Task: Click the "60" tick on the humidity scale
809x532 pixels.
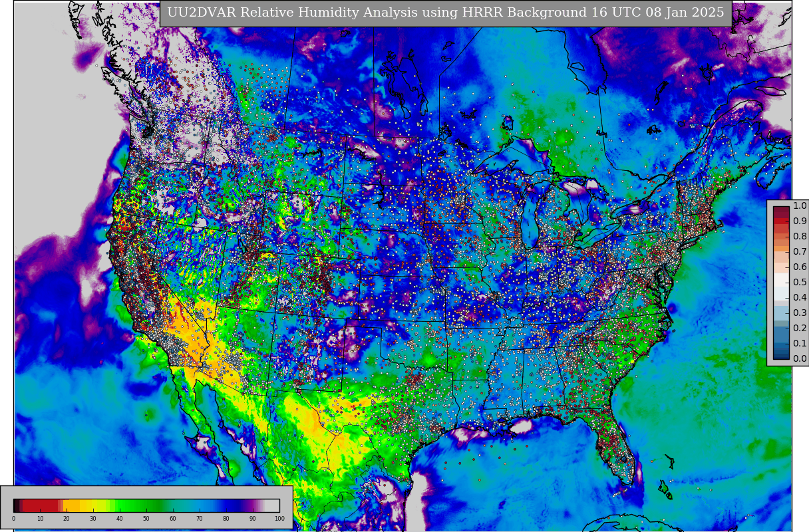Action: 173,518
